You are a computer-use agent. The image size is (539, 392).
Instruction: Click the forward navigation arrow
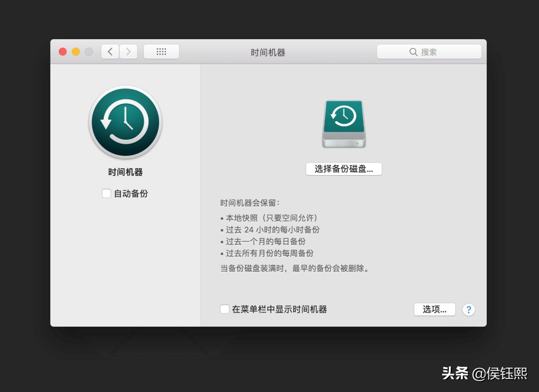click(128, 51)
